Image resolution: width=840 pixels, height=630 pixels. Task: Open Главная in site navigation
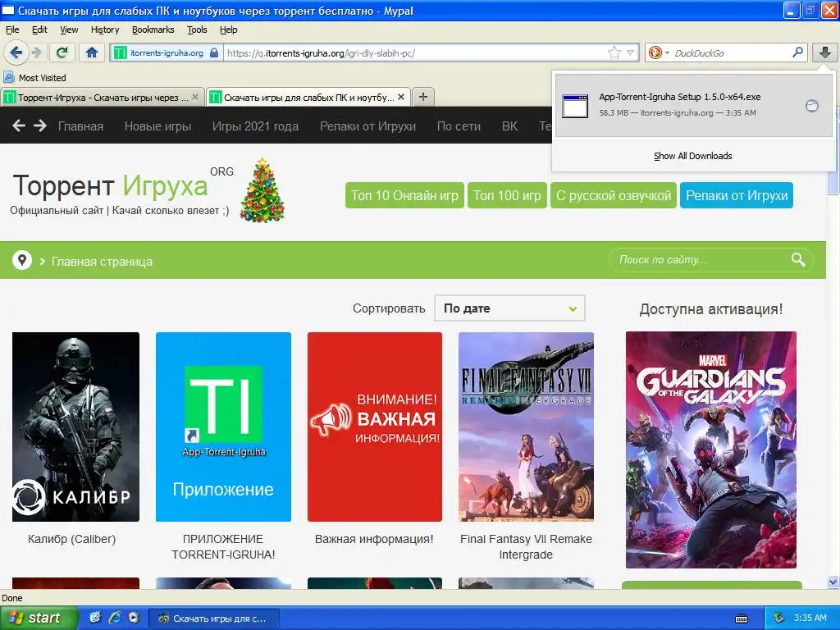click(81, 126)
